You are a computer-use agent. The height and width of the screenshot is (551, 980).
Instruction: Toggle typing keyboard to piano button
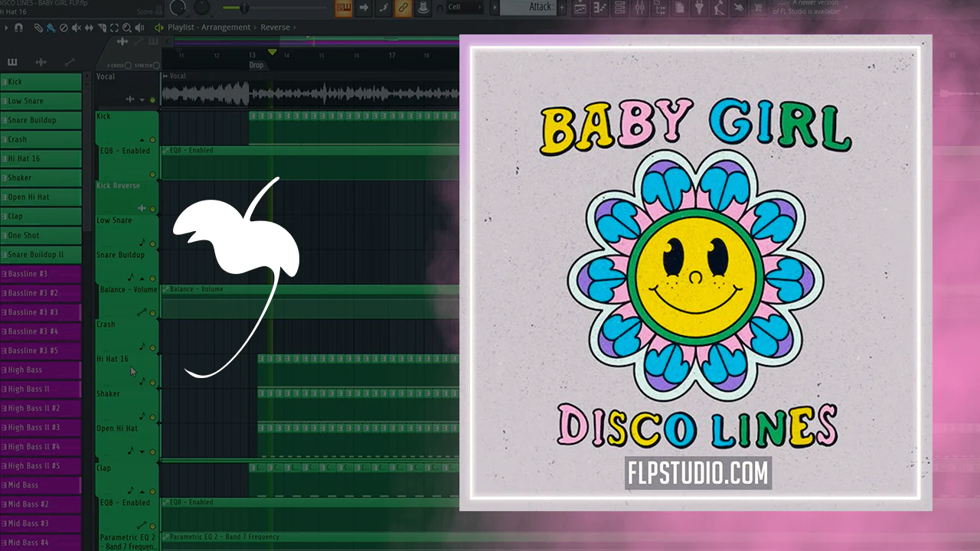(344, 8)
